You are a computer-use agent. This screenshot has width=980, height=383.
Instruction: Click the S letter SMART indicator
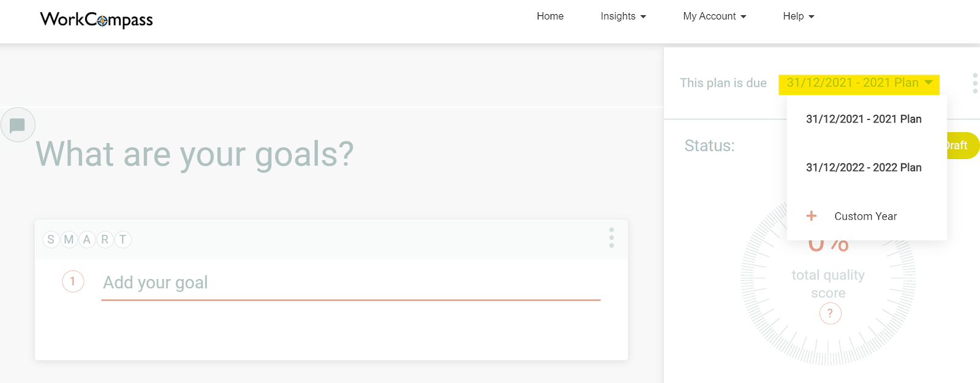(x=51, y=240)
